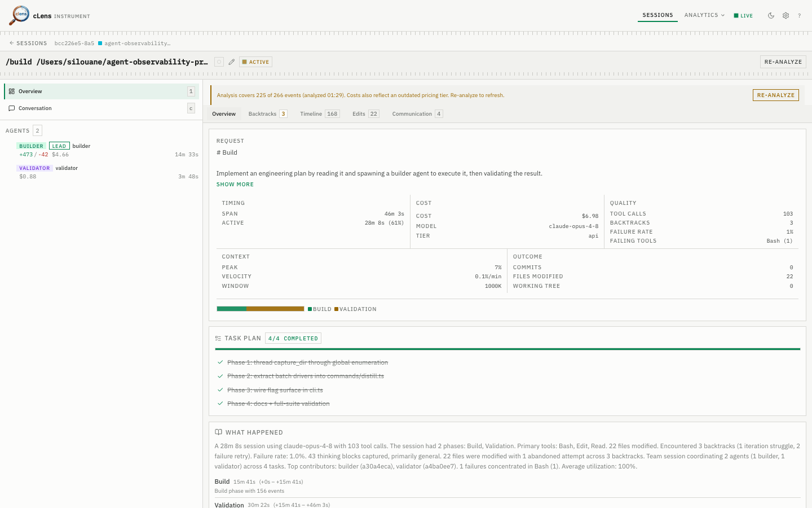Toggle dark mode moon icon
Image resolution: width=812 pixels, height=508 pixels.
point(771,16)
